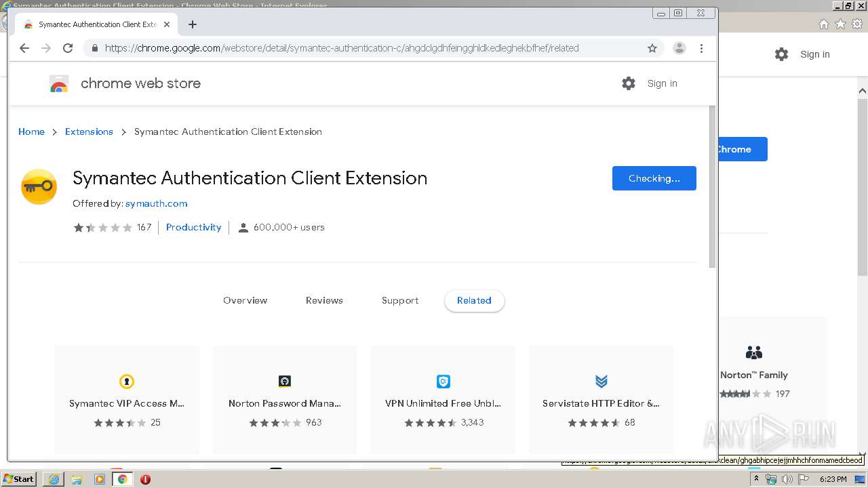The width and height of the screenshot is (868, 488).
Task: Open a new Chrome tab
Action: [x=193, y=24]
